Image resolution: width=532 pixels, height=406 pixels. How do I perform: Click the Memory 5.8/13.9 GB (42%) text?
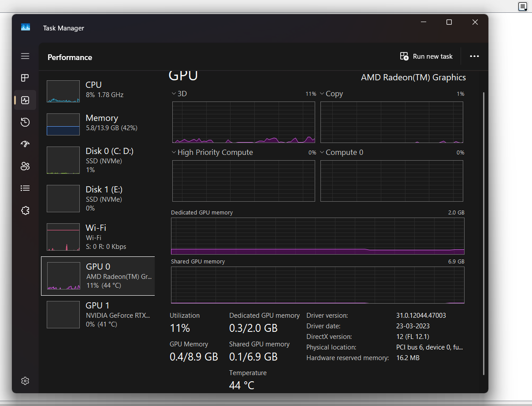click(x=112, y=128)
